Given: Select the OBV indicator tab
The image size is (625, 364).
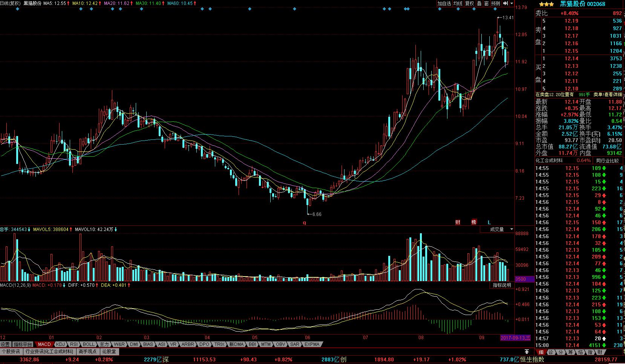Looking at the screenshot, I should (280, 344).
